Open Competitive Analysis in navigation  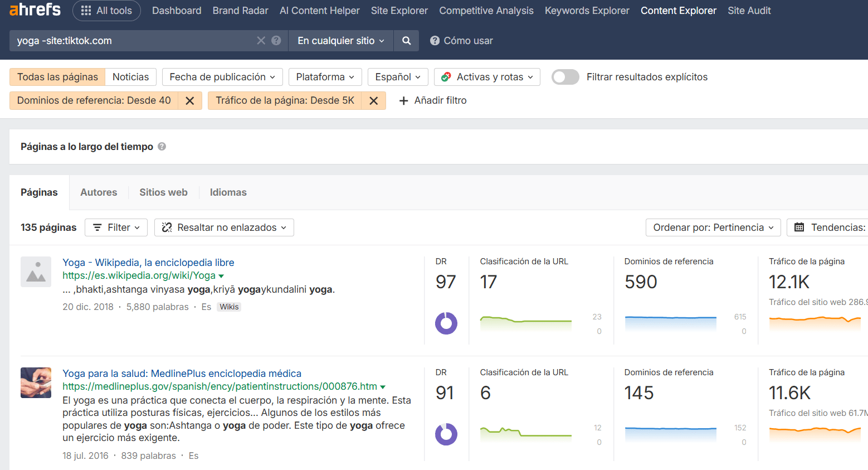[486, 11]
